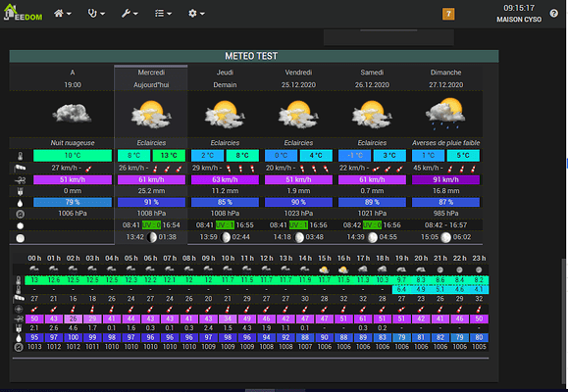Click the windsock wind speed icon
This screenshot has width=568, height=392.
[x=20, y=168]
